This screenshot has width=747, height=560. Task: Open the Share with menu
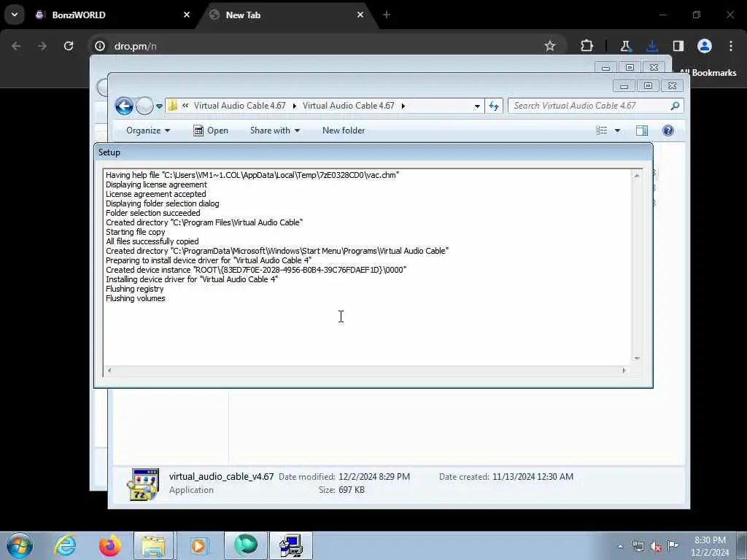coord(275,131)
